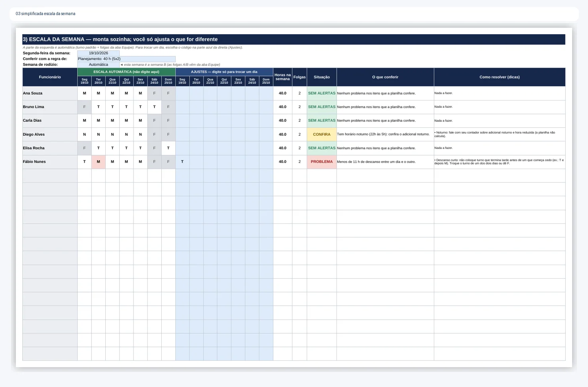Screen dimensions: 588x387
Task: Select the 40.0 hours cell for Carla Dias
Action: click(x=282, y=121)
